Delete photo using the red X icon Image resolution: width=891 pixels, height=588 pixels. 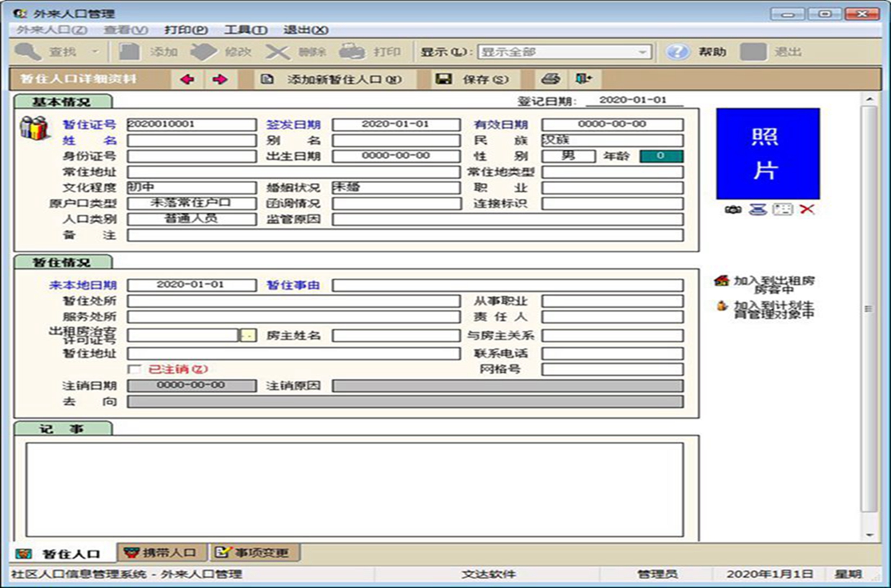pos(807,209)
